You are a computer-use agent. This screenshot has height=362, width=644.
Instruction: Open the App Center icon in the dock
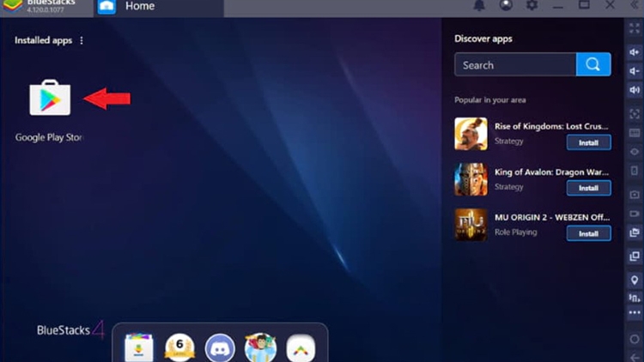pyautogui.click(x=139, y=347)
